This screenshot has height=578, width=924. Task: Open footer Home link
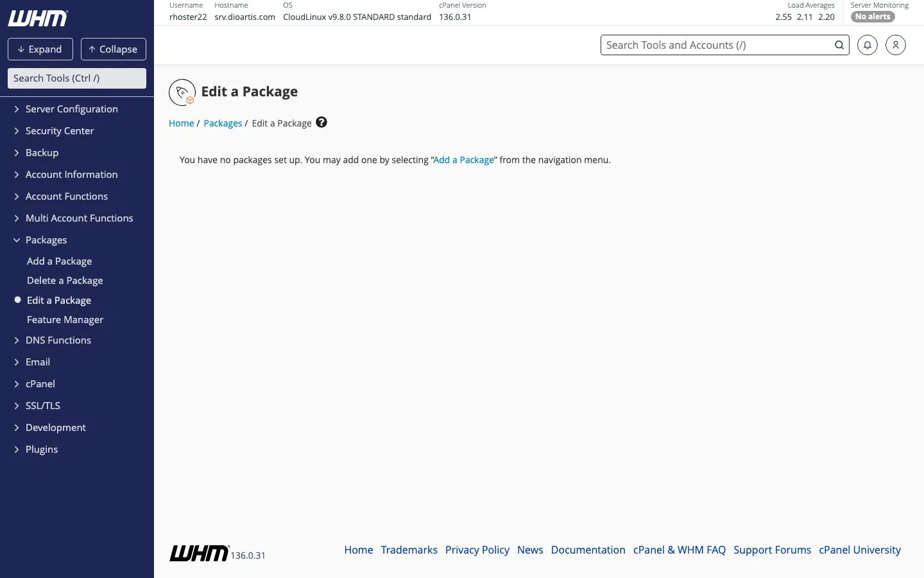point(359,550)
